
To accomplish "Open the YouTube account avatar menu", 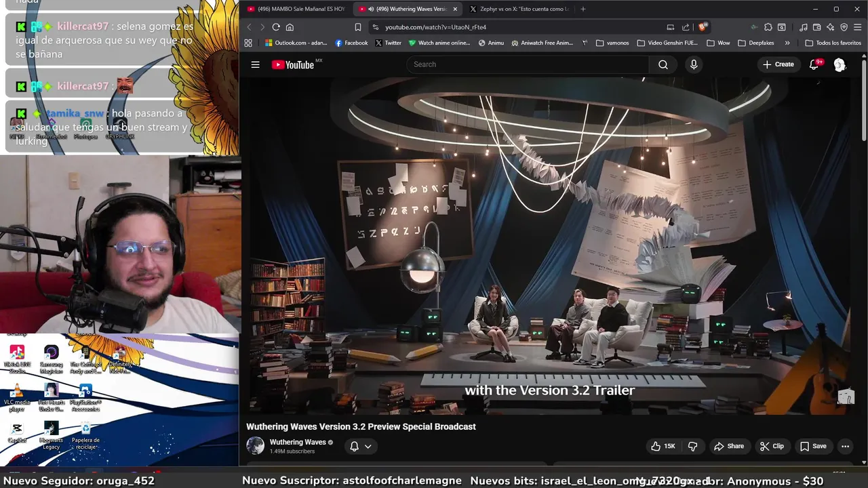I will click(x=840, y=64).
